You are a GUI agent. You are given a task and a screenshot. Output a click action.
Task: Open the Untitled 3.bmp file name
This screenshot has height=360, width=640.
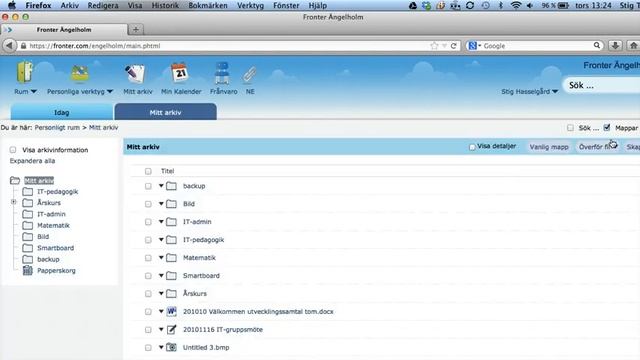(x=206, y=347)
